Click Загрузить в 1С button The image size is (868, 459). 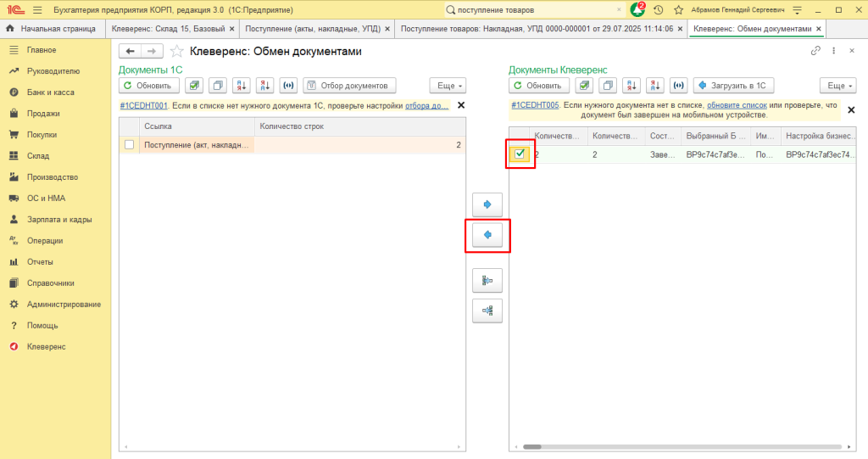click(733, 86)
